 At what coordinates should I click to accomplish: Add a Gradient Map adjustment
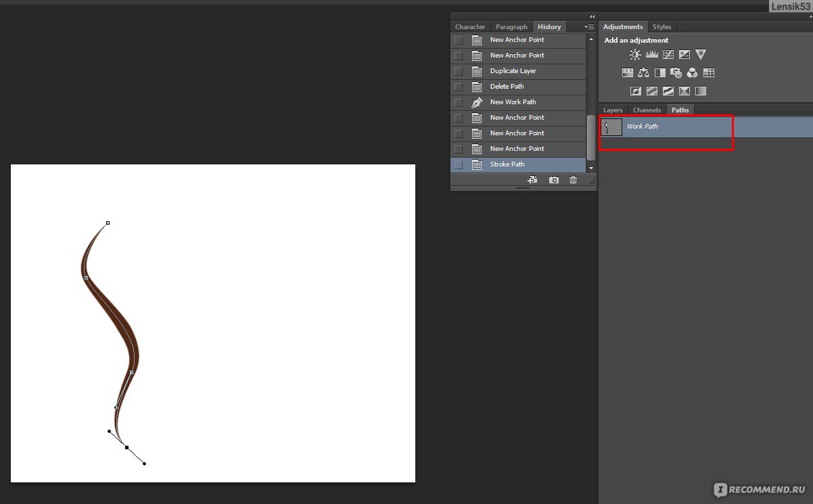coord(701,91)
